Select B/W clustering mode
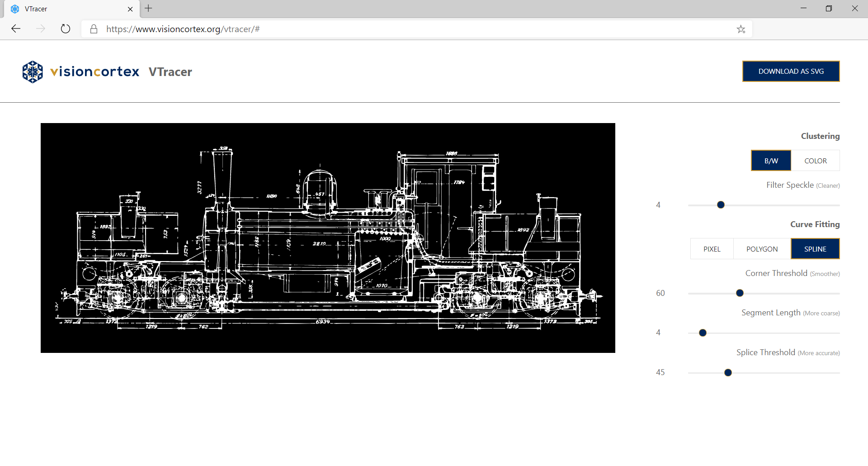 [771, 161]
